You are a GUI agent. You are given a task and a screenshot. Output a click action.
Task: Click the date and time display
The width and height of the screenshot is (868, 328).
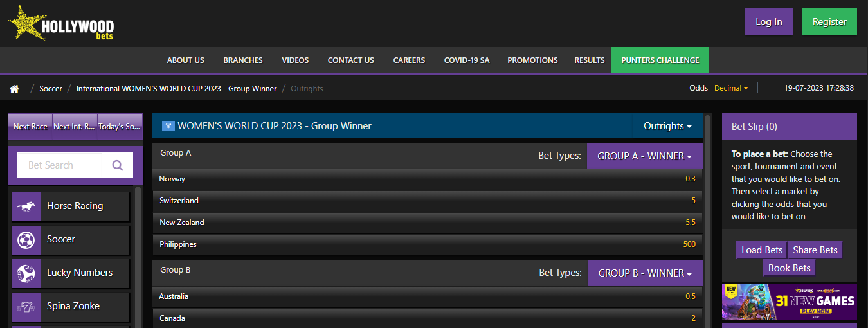point(819,88)
